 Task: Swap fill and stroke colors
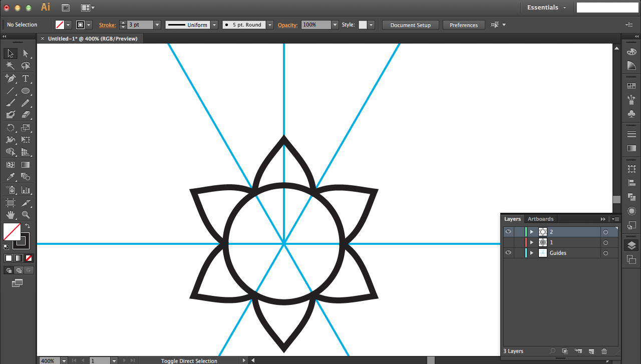click(x=28, y=226)
